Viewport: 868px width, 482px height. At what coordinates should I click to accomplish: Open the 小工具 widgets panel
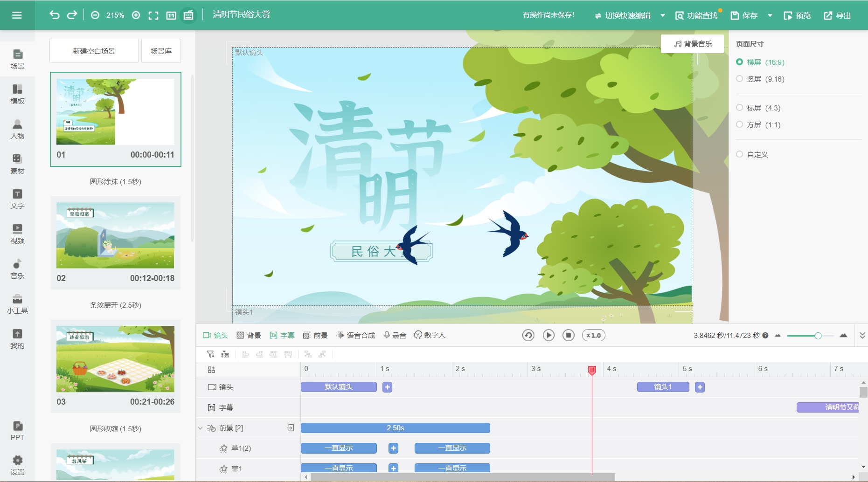click(17, 304)
